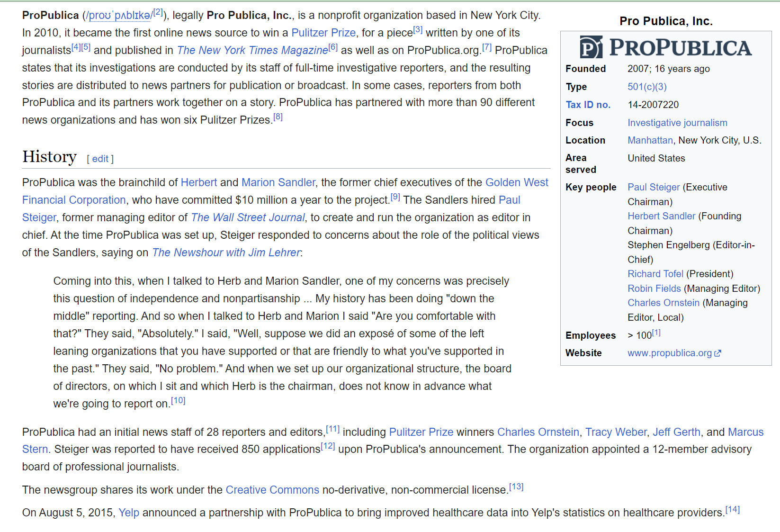Open the 501(c)(3) link in infobox

(647, 87)
